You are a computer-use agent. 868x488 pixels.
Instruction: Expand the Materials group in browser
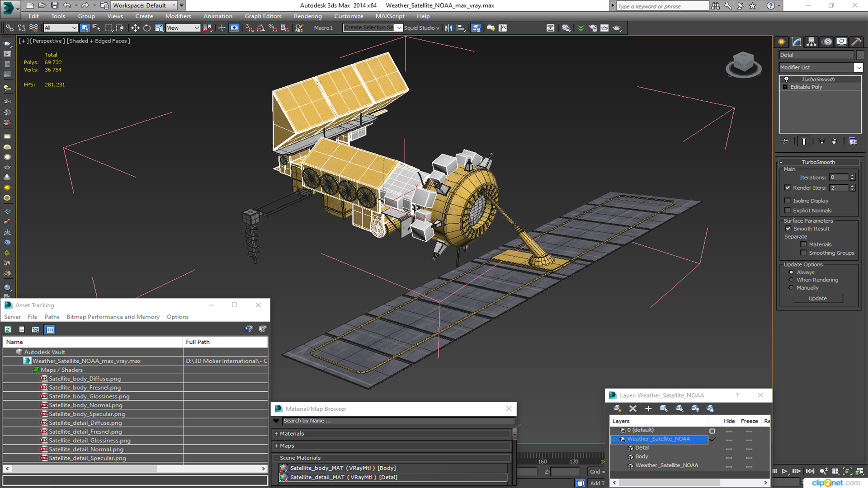click(276, 434)
